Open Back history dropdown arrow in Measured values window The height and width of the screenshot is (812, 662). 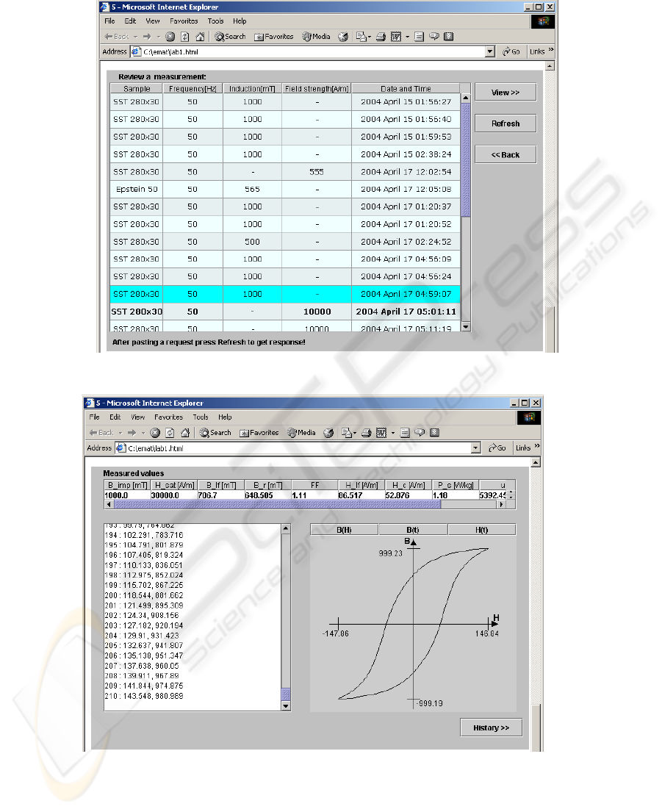(120, 433)
